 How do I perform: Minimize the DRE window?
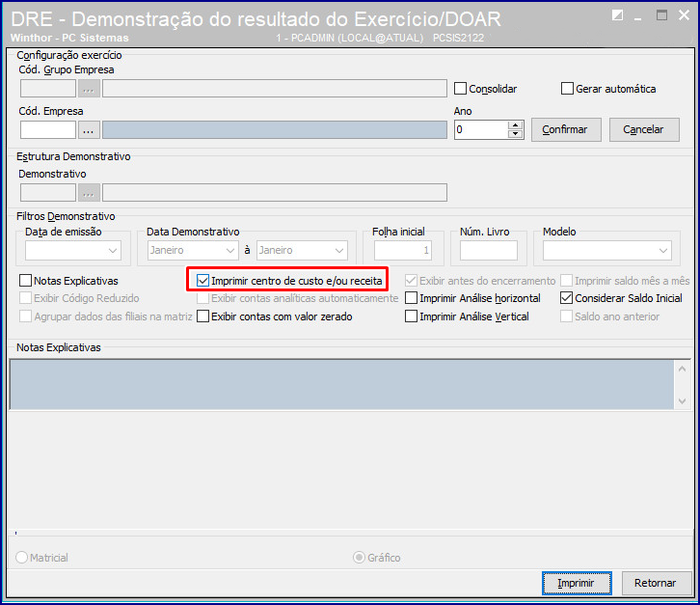(638, 17)
